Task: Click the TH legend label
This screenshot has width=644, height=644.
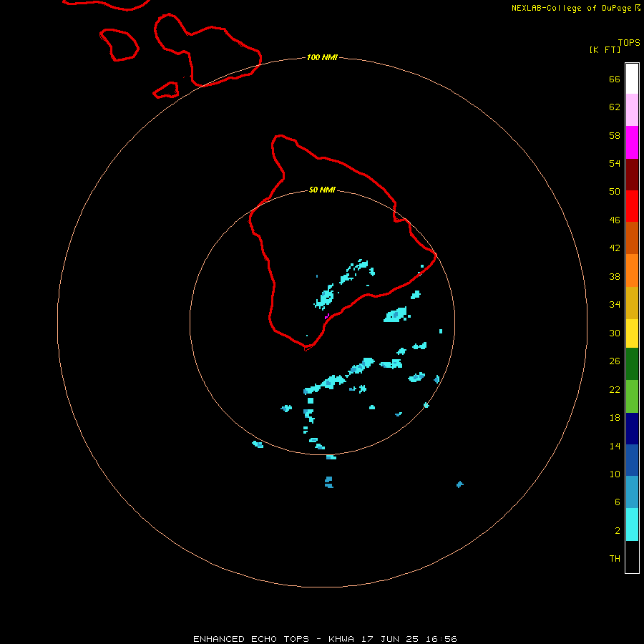Action: (615, 559)
